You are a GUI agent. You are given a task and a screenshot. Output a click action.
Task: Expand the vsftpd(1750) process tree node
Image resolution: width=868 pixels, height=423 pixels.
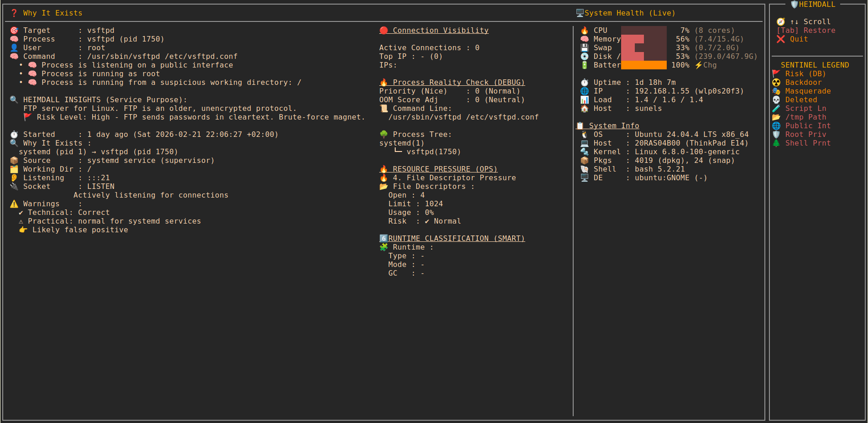tap(433, 152)
